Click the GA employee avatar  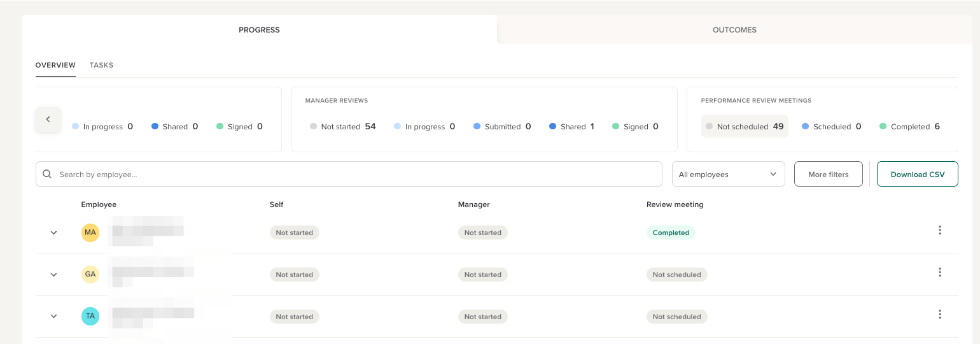[x=90, y=275]
